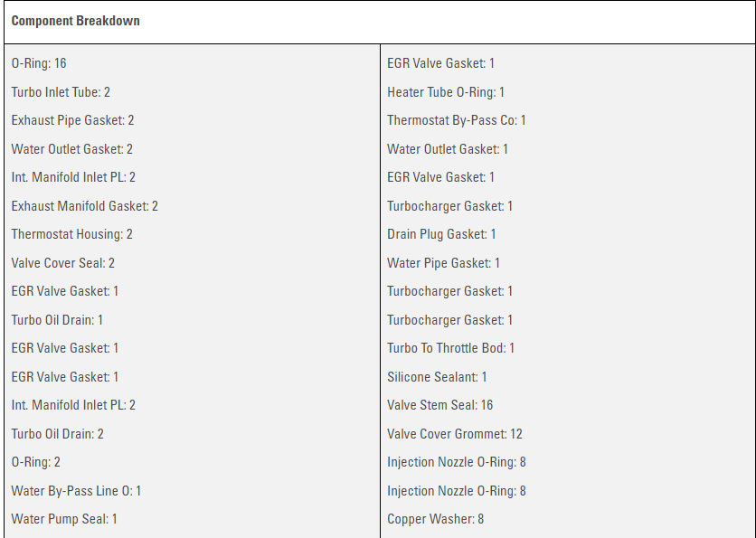Select the Silicone Sealant: 1 entry
756x538 pixels.
[x=437, y=377]
